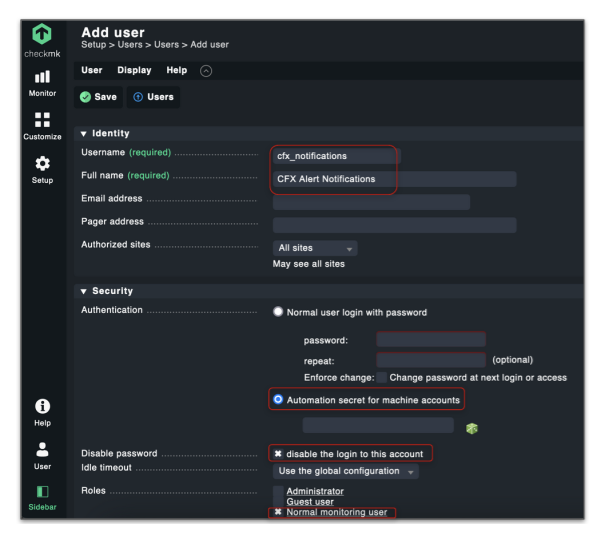Select Normal user login with password
Screen dimensions: 608x540
pyautogui.click(x=279, y=312)
